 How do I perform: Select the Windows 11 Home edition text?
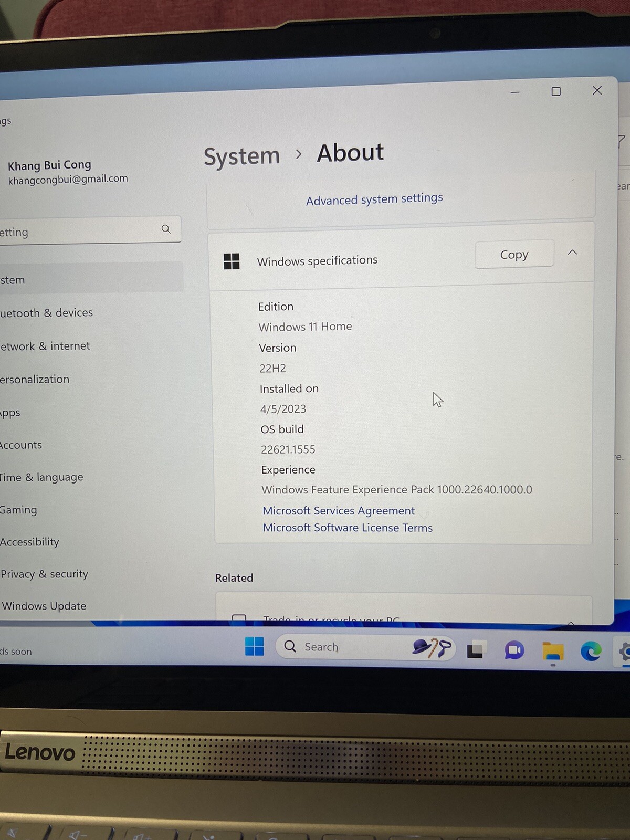click(x=305, y=327)
